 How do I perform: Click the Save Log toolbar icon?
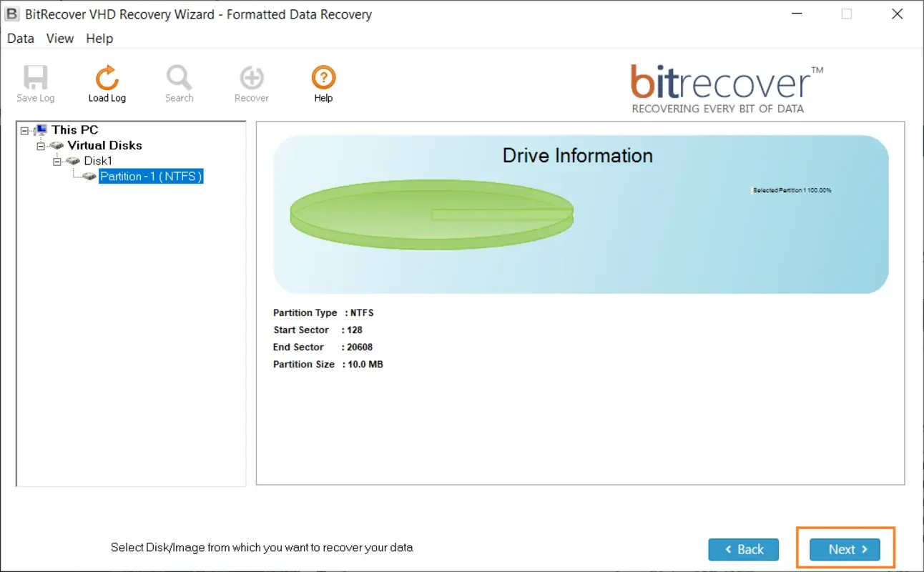tap(35, 78)
